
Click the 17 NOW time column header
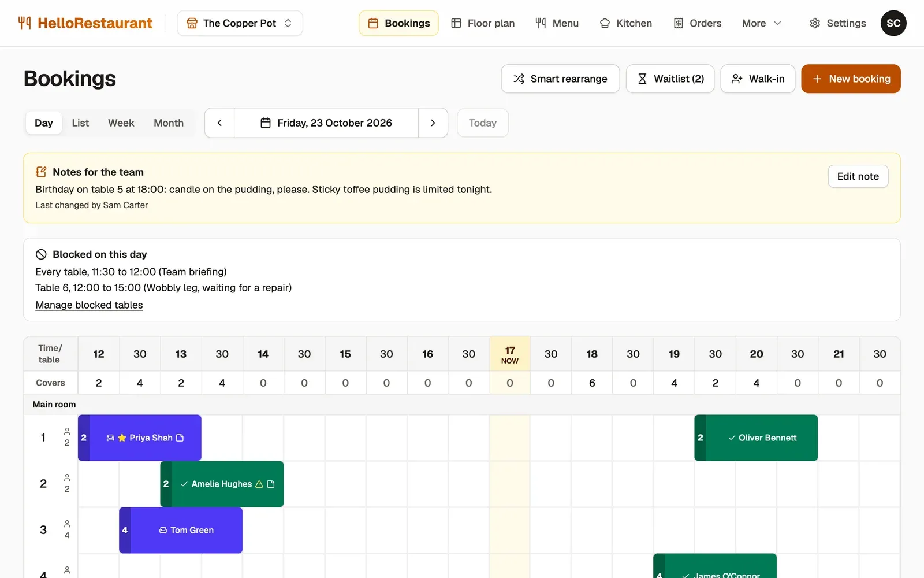(x=510, y=354)
